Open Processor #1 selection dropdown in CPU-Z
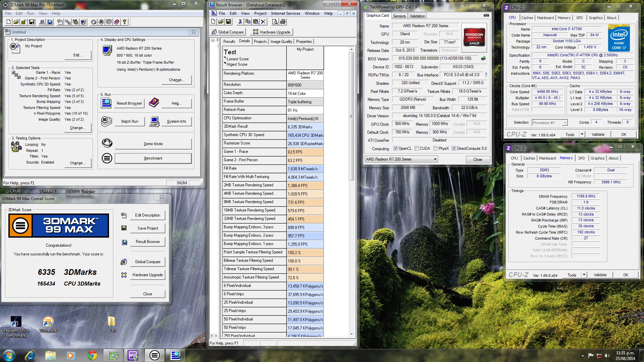The width and height of the screenshot is (644, 362). [550, 123]
